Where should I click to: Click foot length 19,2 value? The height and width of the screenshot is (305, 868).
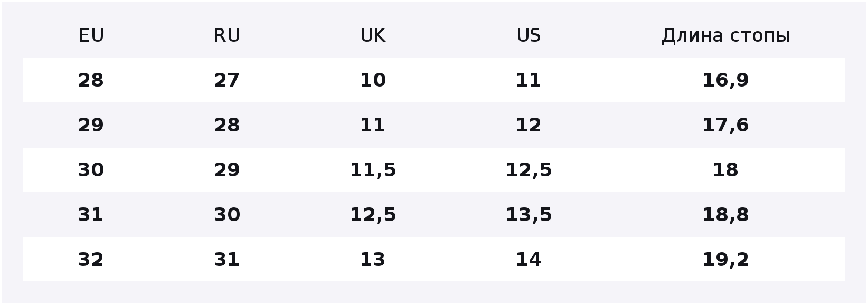coord(725,260)
